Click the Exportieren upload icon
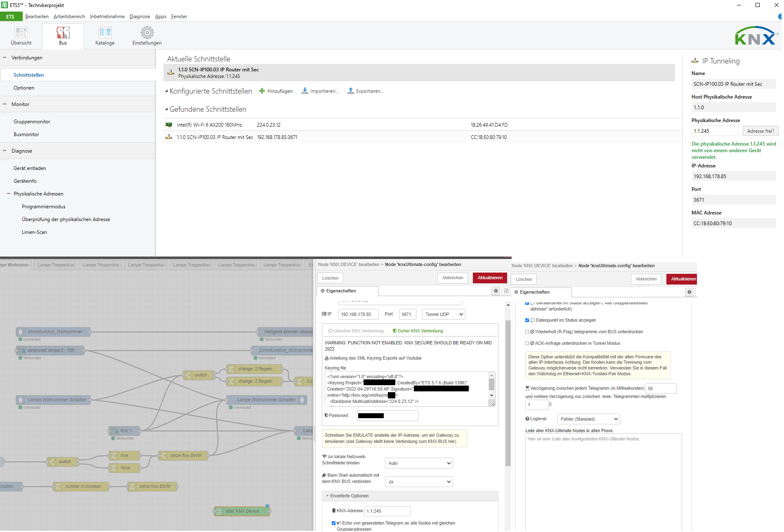This screenshot has height=532, width=784. [x=351, y=91]
